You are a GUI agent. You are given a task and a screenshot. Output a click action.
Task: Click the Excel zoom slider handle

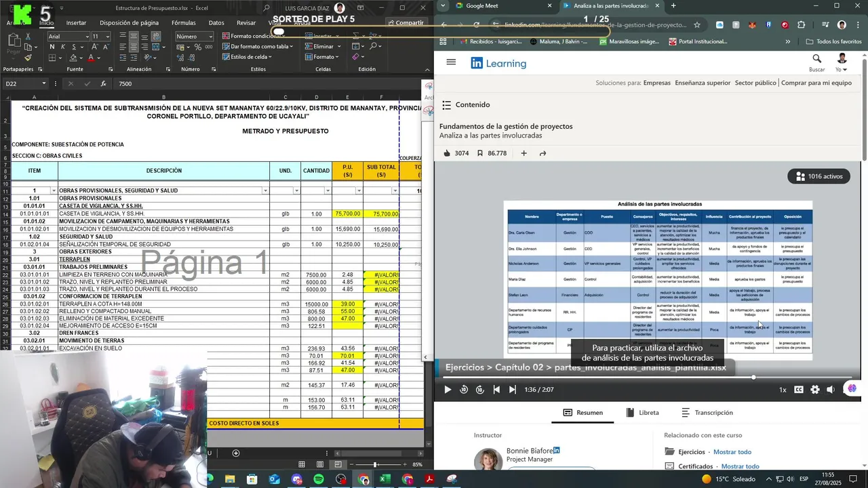pyautogui.click(x=374, y=464)
